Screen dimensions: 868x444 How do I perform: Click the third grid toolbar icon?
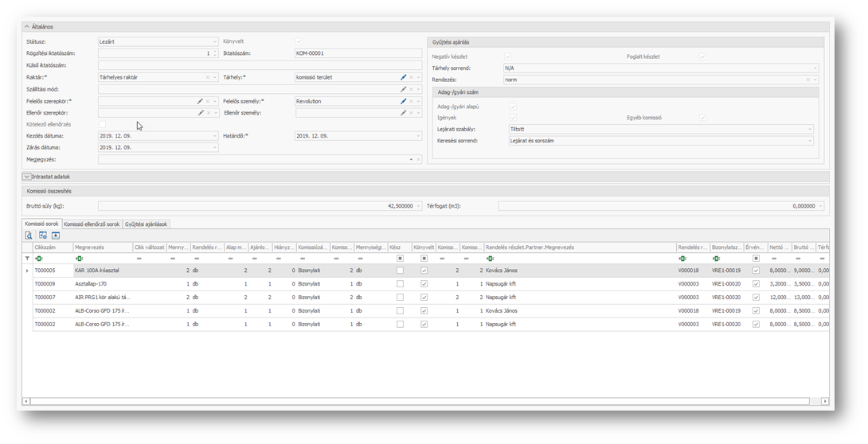(x=56, y=236)
